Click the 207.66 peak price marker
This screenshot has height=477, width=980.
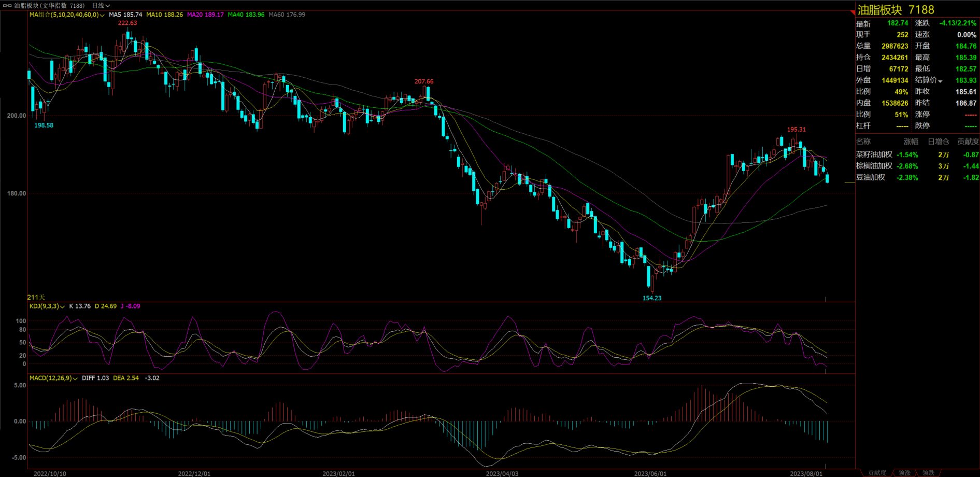424,81
